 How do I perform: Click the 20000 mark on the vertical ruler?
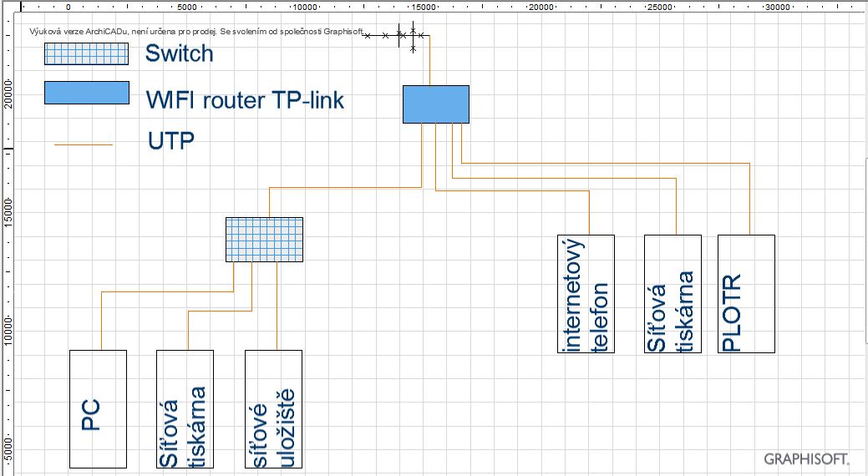[x=8, y=94]
